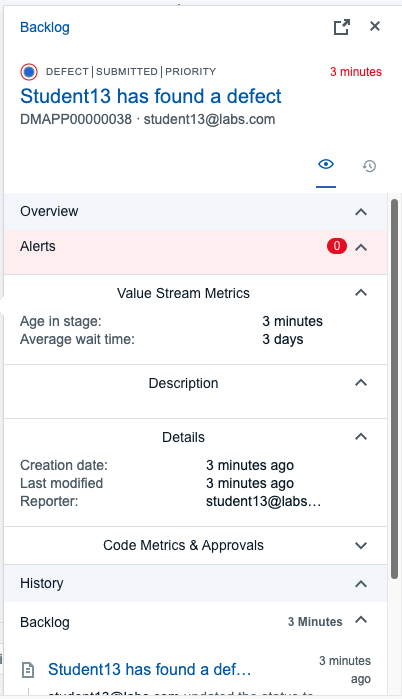402x699 pixels.
Task: Collapse the Details section
Action: (361, 437)
